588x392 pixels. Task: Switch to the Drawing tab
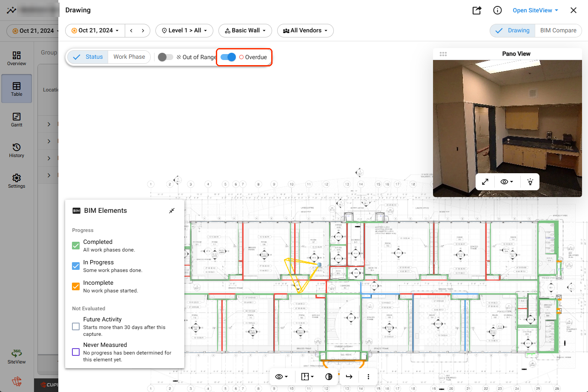click(x=513, y=31)
